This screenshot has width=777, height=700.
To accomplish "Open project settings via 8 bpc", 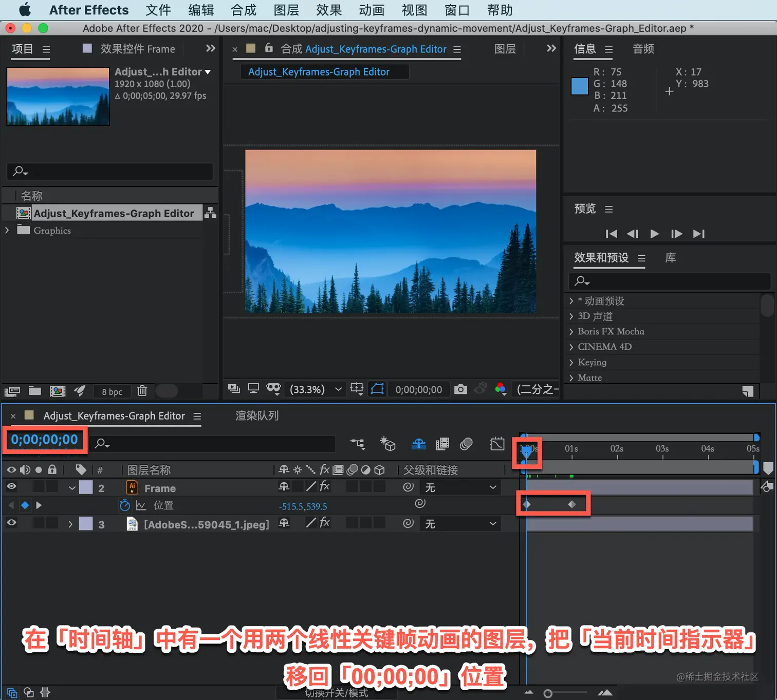I will [x=112, y=392].
